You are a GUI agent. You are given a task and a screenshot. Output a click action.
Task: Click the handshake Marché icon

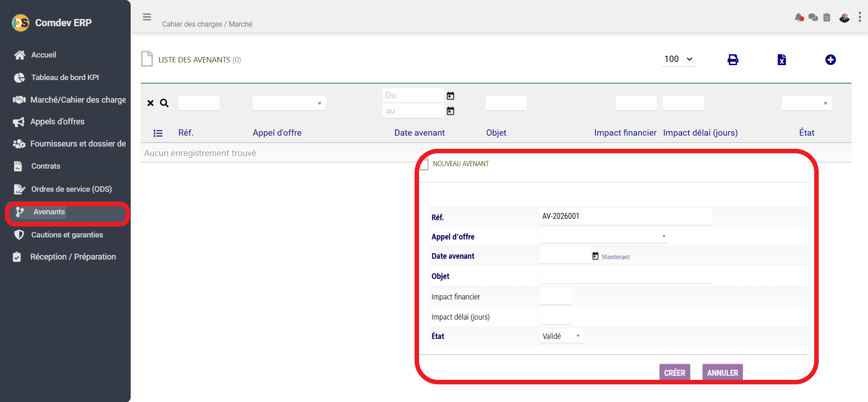[x=19, y=99]
